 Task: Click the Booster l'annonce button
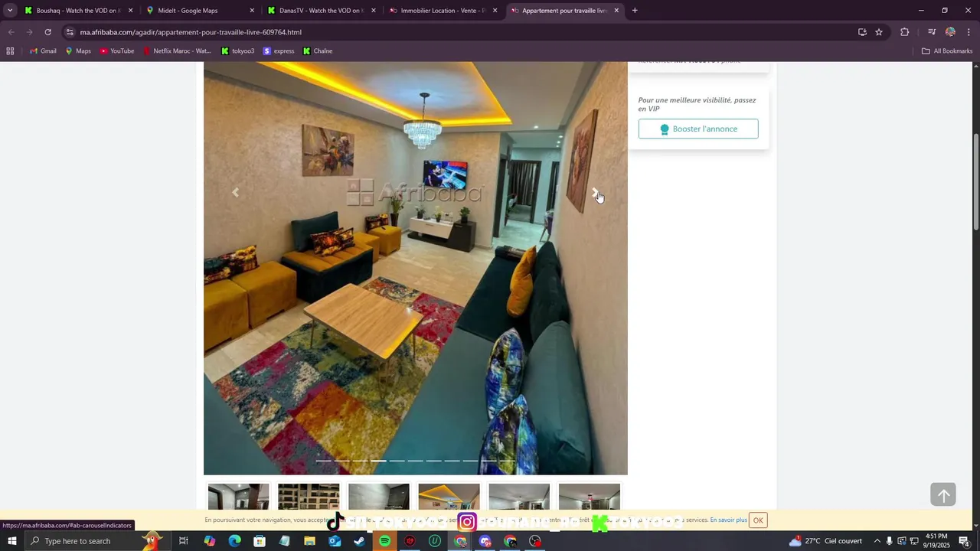[x=698, y=129]
